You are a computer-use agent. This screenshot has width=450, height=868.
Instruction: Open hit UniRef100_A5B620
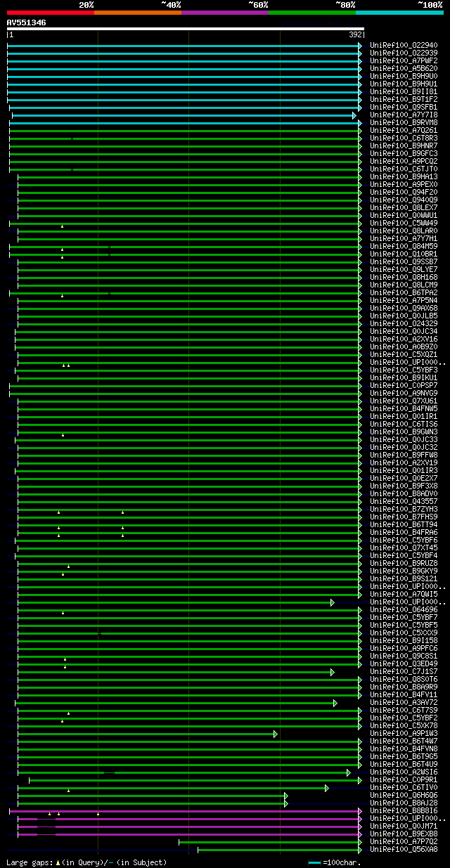click(404, 69)
